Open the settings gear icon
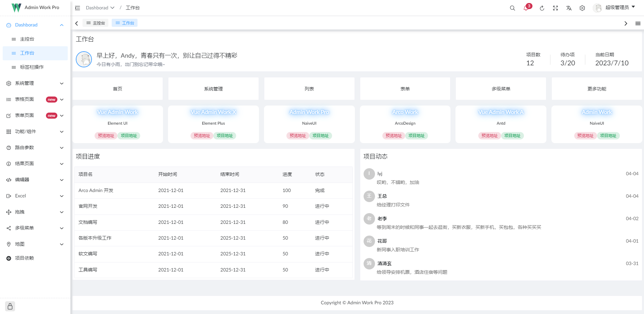This screenshot has width=644, height=314. click(582, 8)
